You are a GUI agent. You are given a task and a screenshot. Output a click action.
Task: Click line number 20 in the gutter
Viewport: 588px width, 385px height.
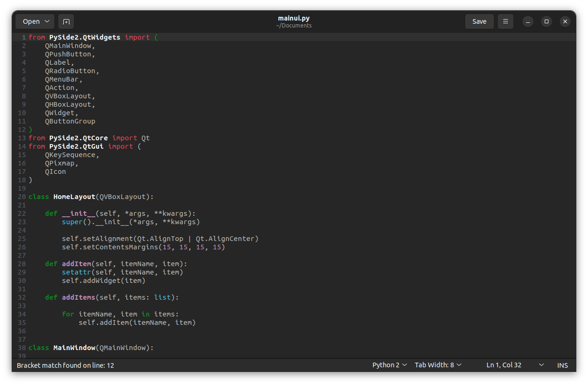(22, 197)
